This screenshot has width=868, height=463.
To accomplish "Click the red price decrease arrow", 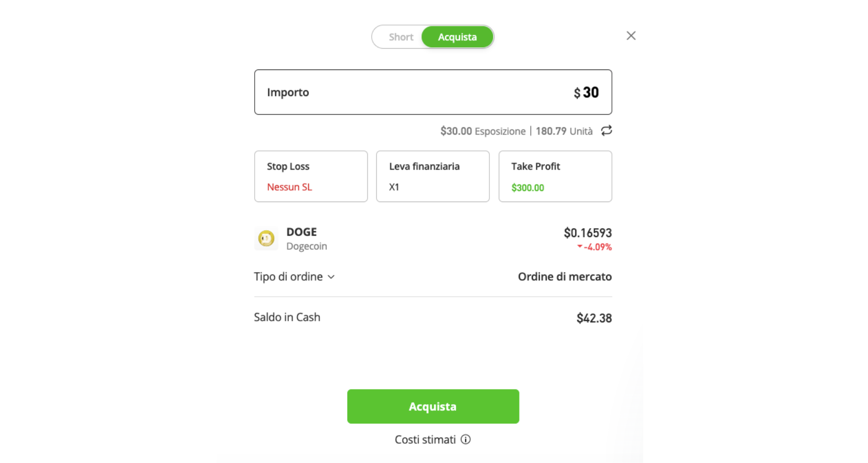I will pyautogui.click(x=579, y=247).
